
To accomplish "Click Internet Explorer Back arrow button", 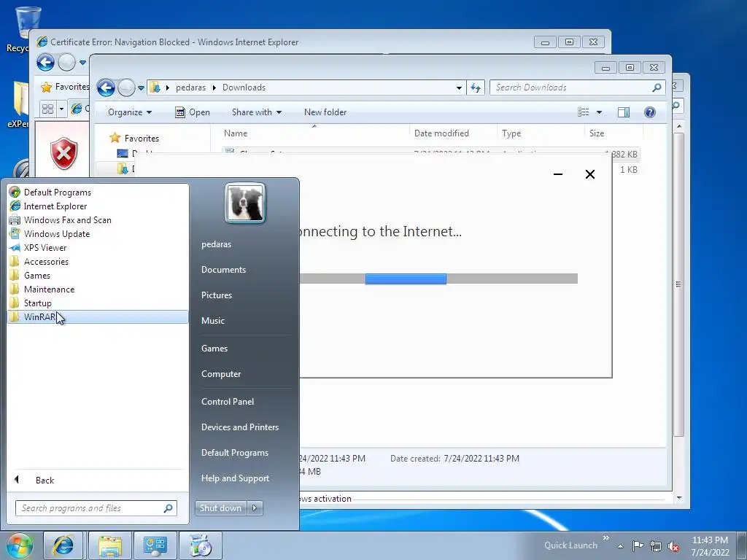I will click(45, 63).
